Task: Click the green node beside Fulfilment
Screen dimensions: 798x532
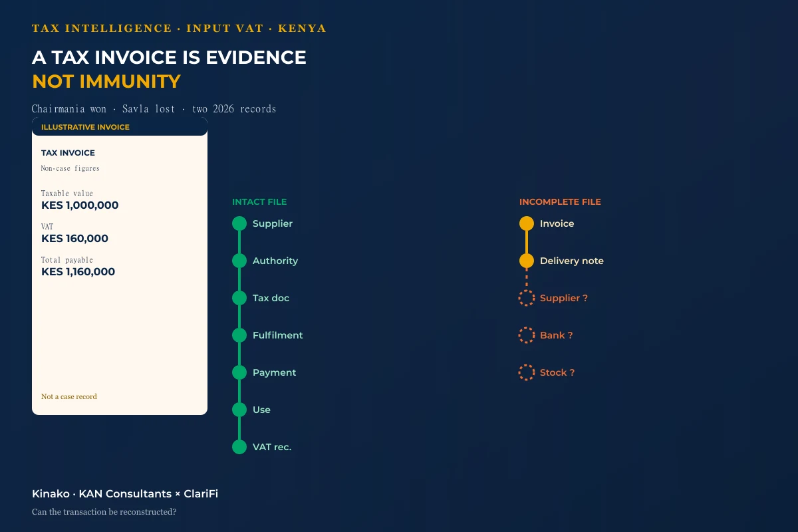Action: coord(239,335)
